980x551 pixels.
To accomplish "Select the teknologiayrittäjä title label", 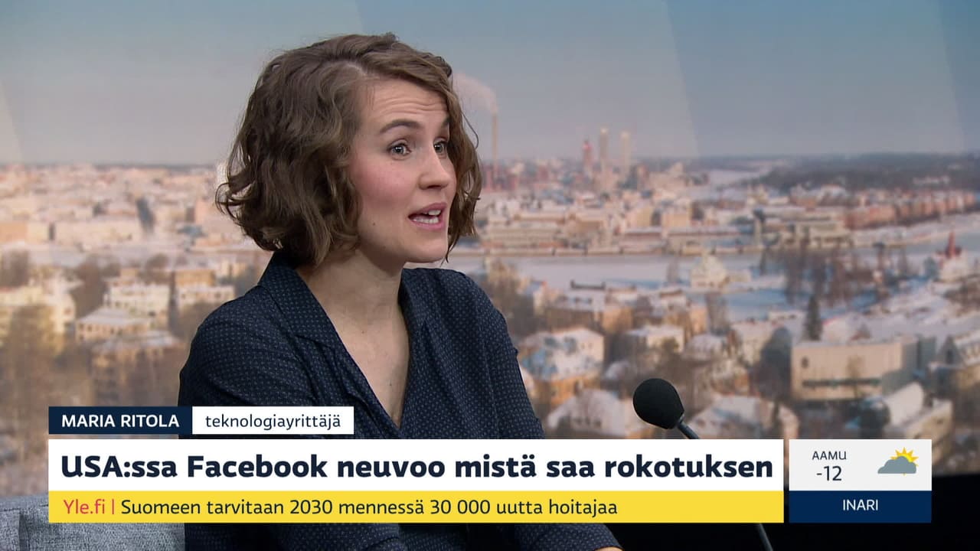I will 273,421.
